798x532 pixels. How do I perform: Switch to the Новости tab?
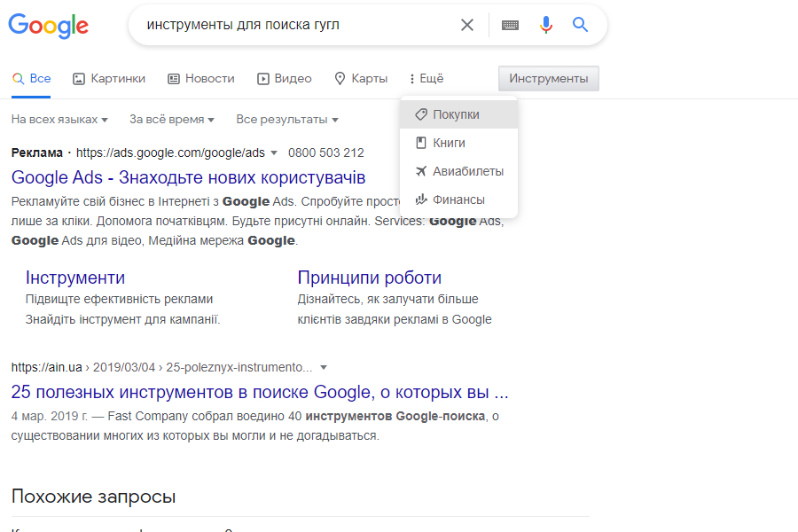(201, 79)
